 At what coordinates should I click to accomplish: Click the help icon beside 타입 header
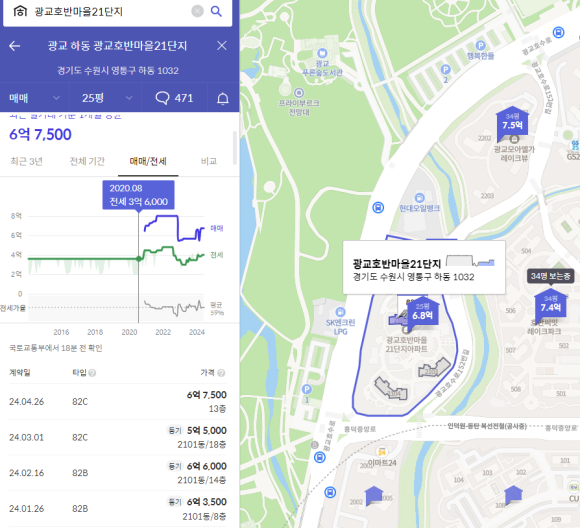92,373
